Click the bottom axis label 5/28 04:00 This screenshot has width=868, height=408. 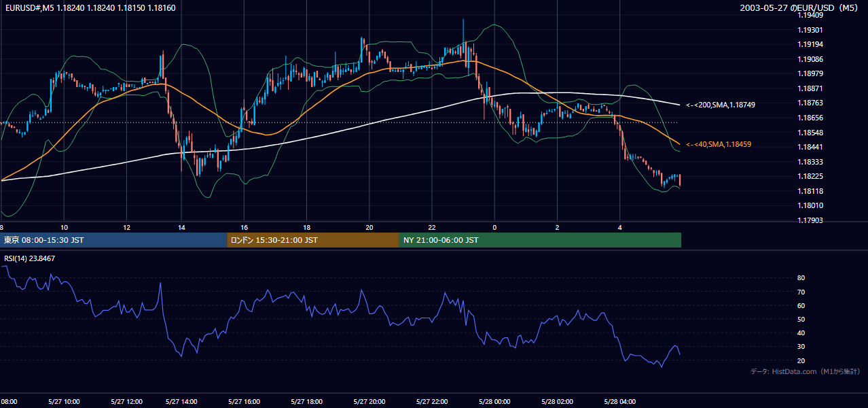[x=619, y=401]
